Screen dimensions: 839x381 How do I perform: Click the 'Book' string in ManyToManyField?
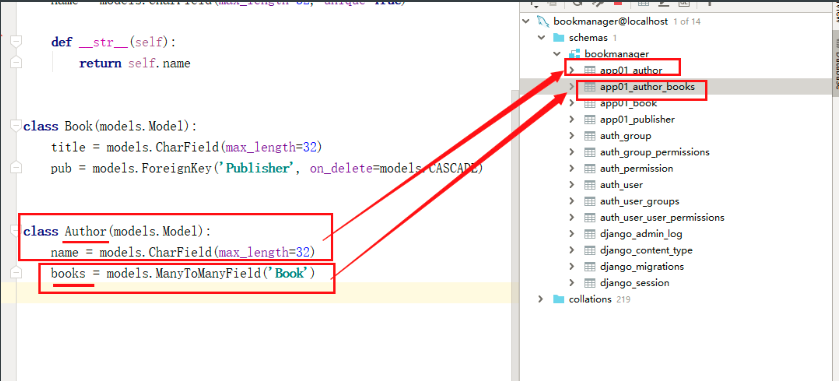(289, 274)
